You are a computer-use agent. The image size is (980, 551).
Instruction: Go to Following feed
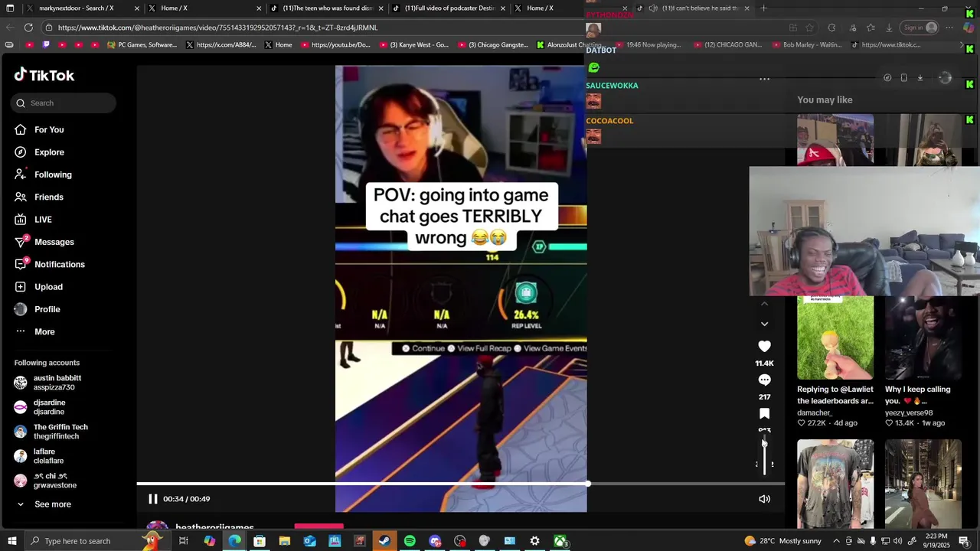[x=43, y=174]
